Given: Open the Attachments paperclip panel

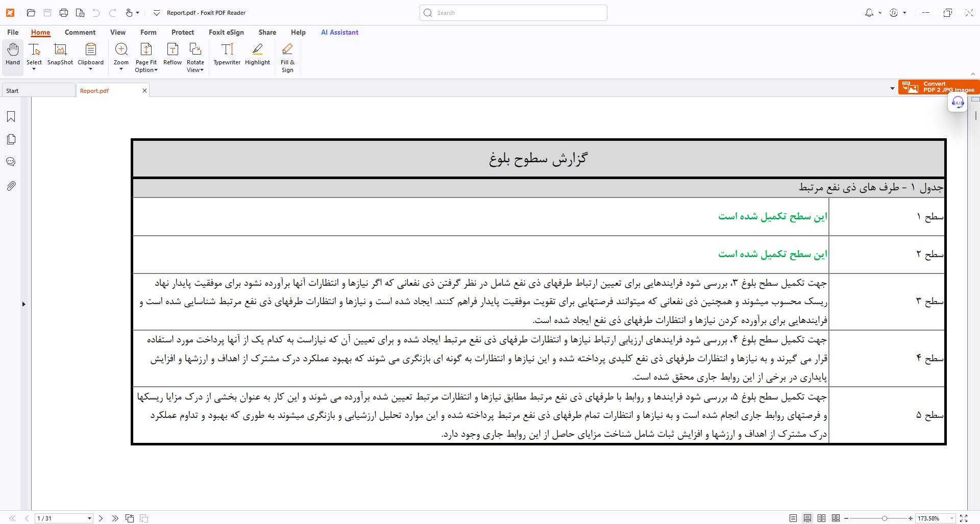Looking at the screenshot, I should (11, 186).
